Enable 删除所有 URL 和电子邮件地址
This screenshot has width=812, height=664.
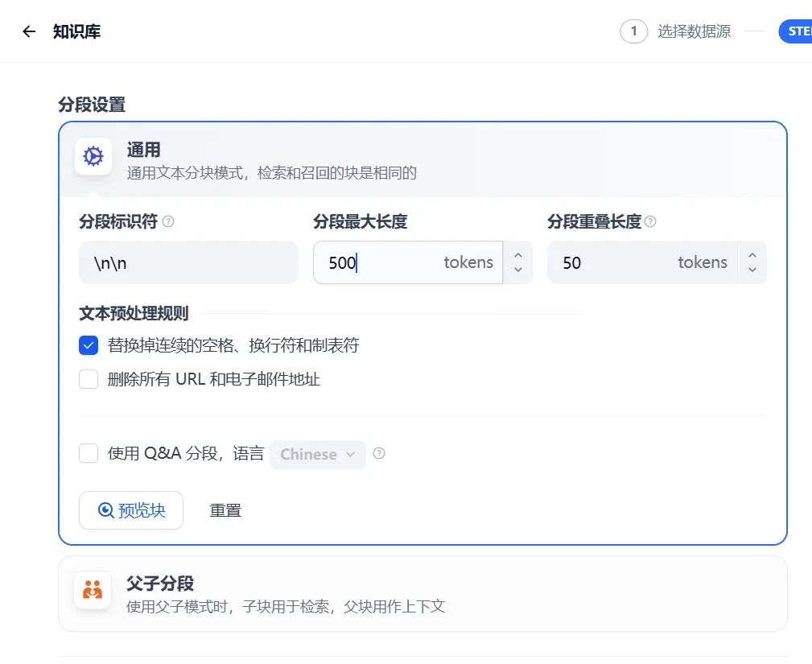point(89,378)
